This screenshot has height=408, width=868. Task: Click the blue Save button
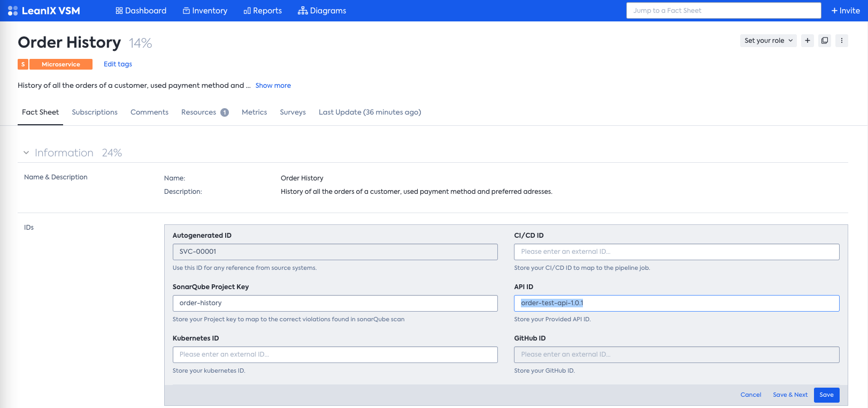pos(827,395)
